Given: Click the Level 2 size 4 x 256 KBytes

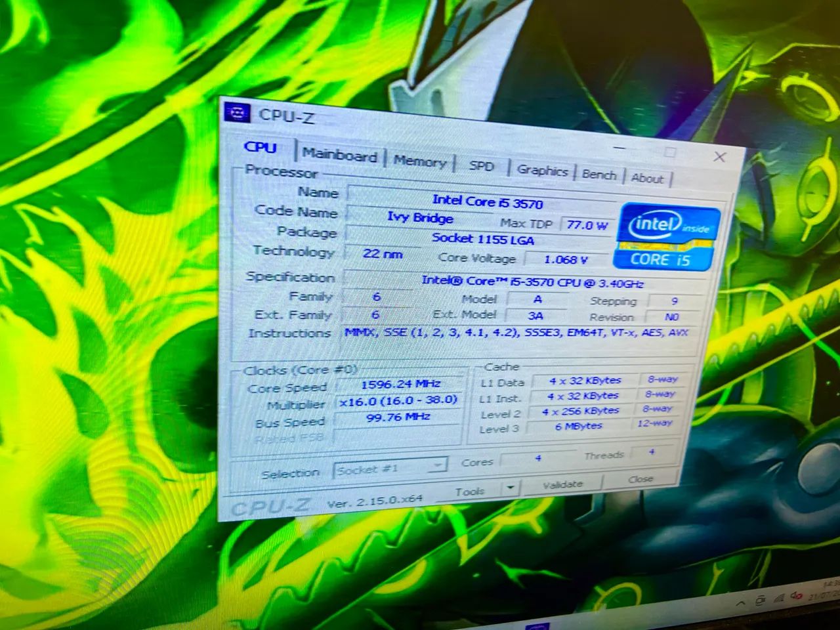Looking at the screenshot, I should tap(581, 411).
